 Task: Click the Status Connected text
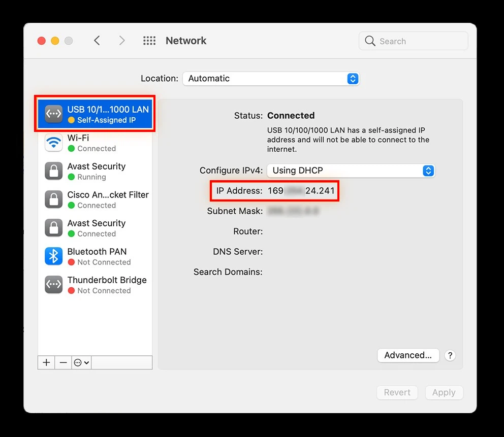click(x=291, y=116)
